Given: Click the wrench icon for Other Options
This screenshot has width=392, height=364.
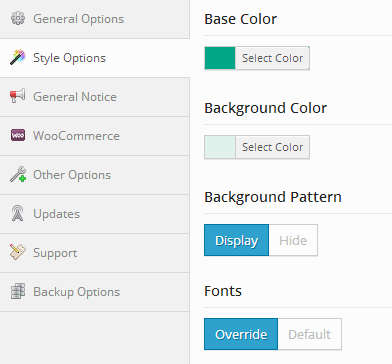Looking at the screenshot, I should pyautogui.click(x=18, y=174).
